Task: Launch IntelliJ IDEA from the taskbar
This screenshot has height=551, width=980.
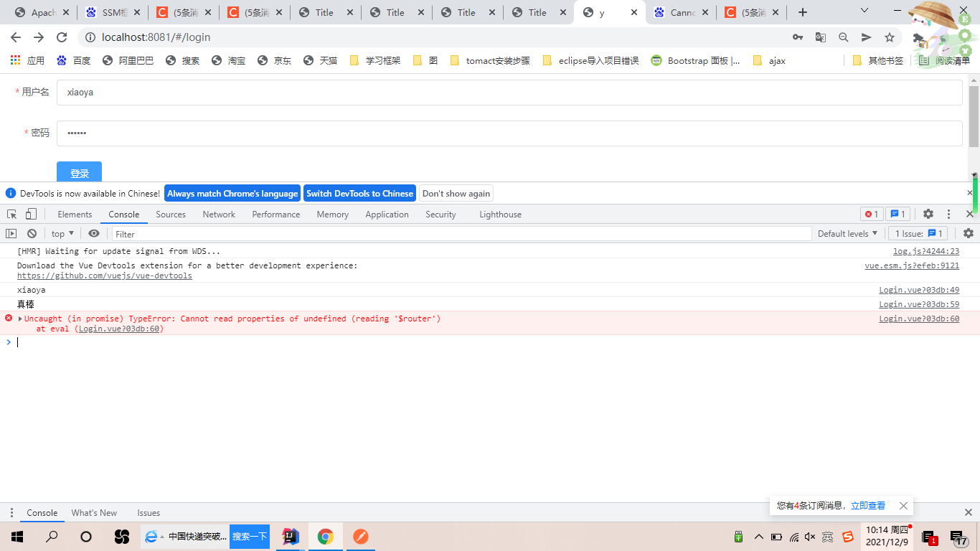Action: click(x=291, y=536)
